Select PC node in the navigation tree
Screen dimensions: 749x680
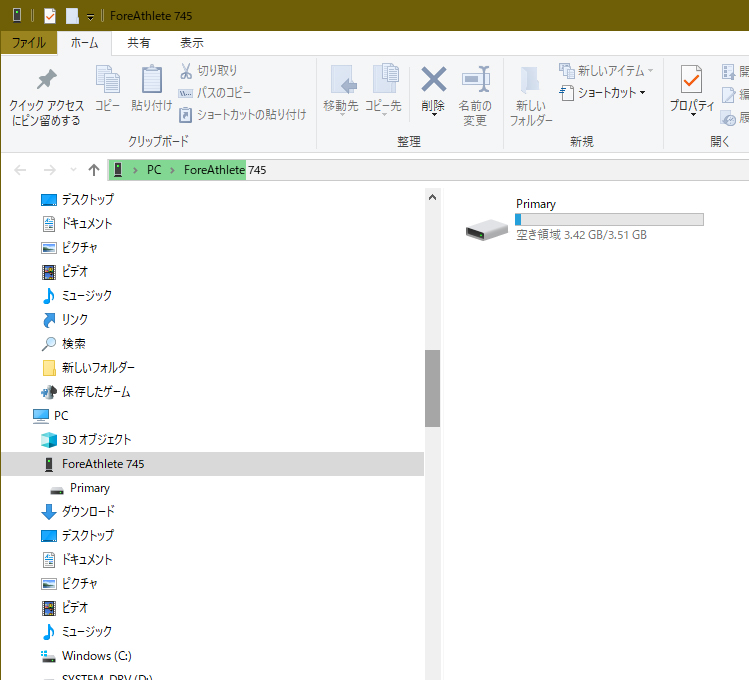click(x=51, y=415)
